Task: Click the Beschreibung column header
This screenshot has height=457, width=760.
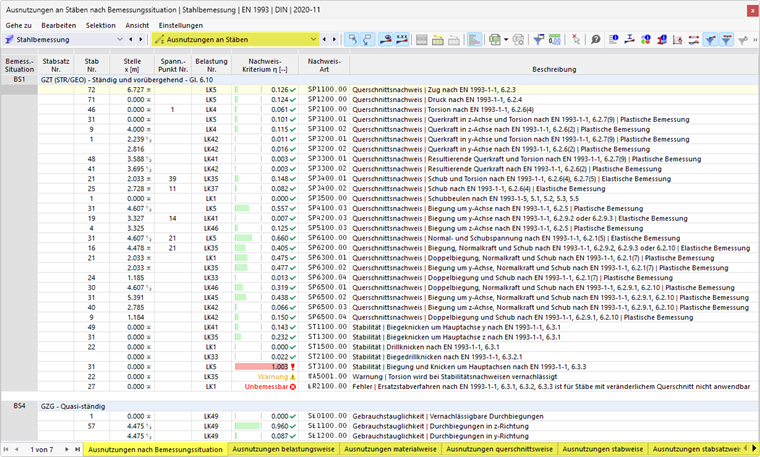Action: [554, 65]
